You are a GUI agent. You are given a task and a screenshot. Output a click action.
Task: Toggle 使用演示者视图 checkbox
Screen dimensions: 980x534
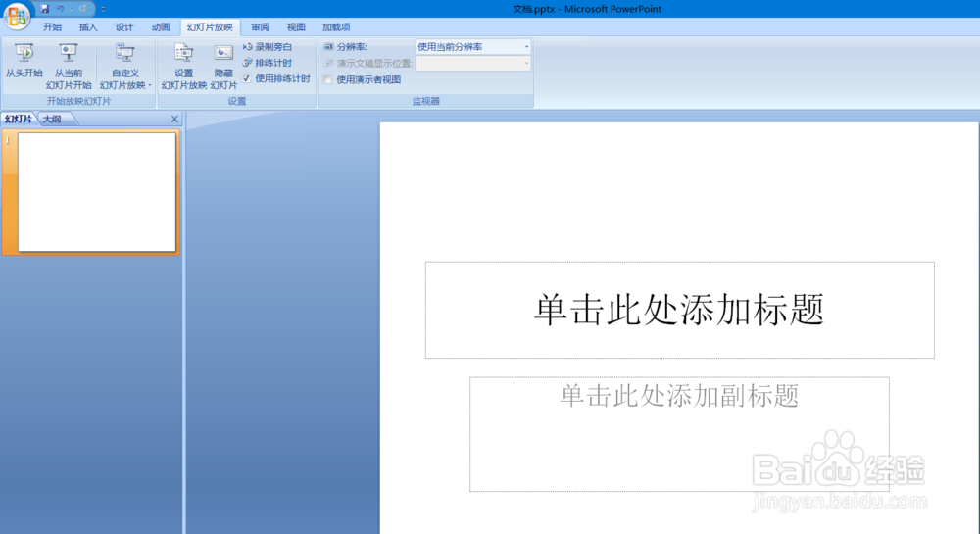(328, 80)
